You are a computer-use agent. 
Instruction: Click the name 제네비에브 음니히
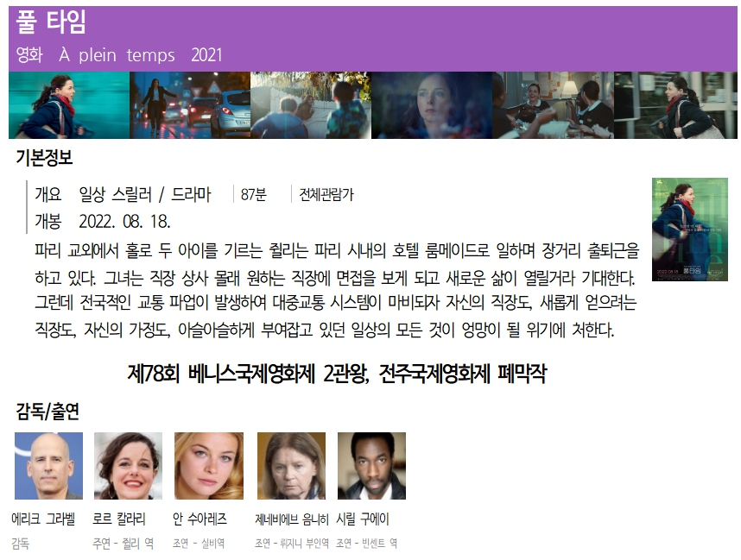pos(292,519)
